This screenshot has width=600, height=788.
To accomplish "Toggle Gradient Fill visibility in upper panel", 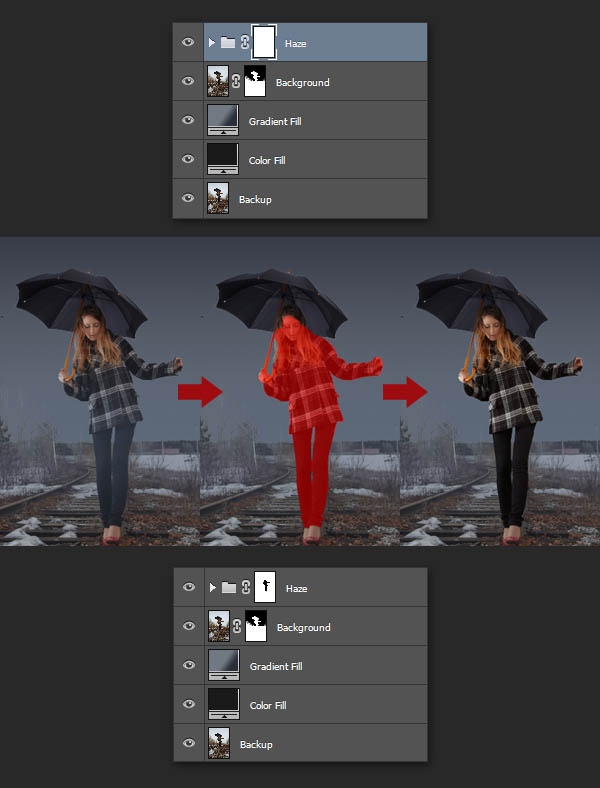I will 188,121.
